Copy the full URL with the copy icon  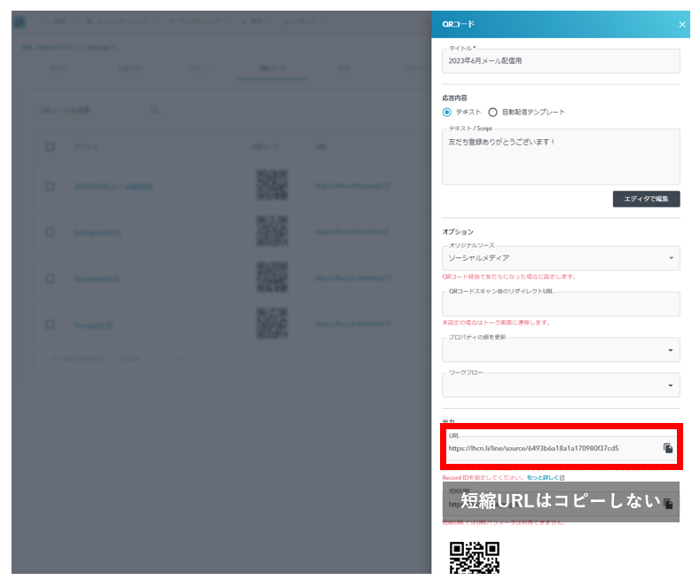[x=668, y=449]
